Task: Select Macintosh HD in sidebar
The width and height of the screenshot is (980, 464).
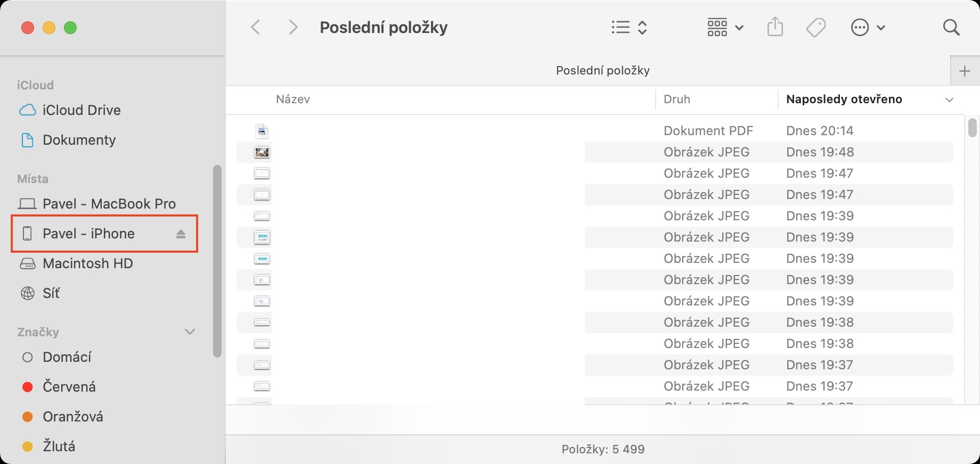Action: pyautogui.click(x=87, y=263)
